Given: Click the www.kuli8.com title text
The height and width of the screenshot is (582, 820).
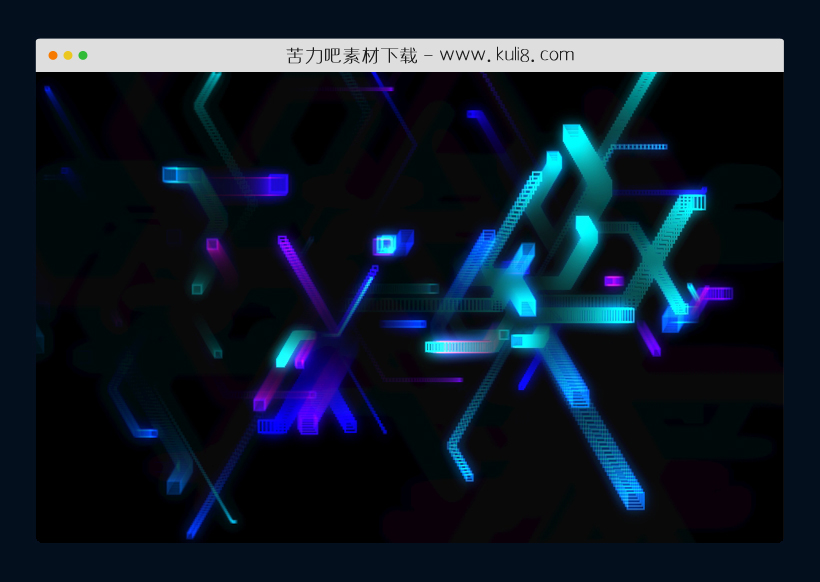Looking at the screenshot, I should (507, 55).
